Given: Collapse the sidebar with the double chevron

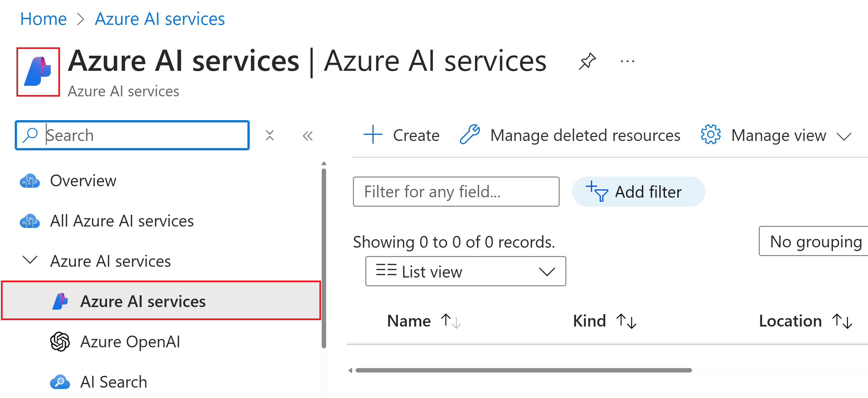Looking at the screenshot, I should 307,136.
